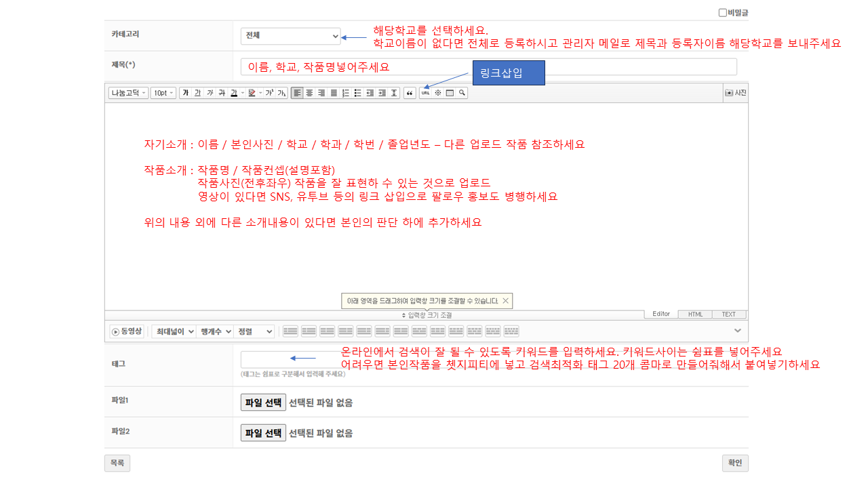Insert special character symbol
The width and height of the screenshot is (868, 488).
[x=437, y=93]
